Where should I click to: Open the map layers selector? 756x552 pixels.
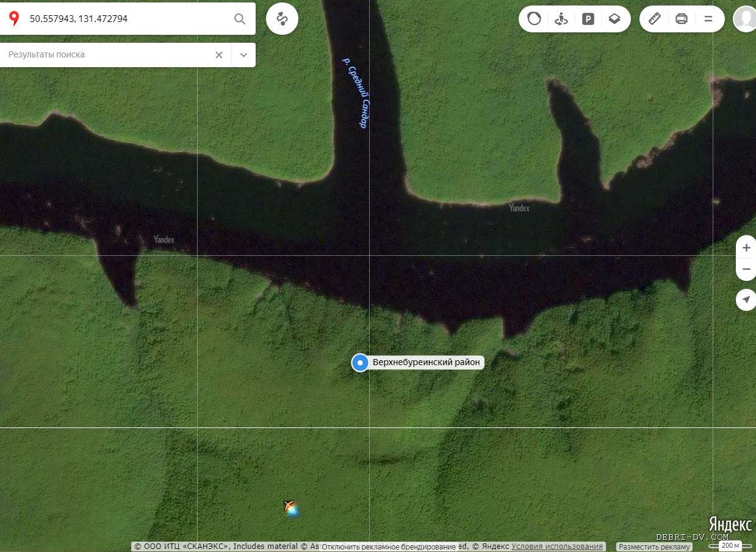coord(614,19)
